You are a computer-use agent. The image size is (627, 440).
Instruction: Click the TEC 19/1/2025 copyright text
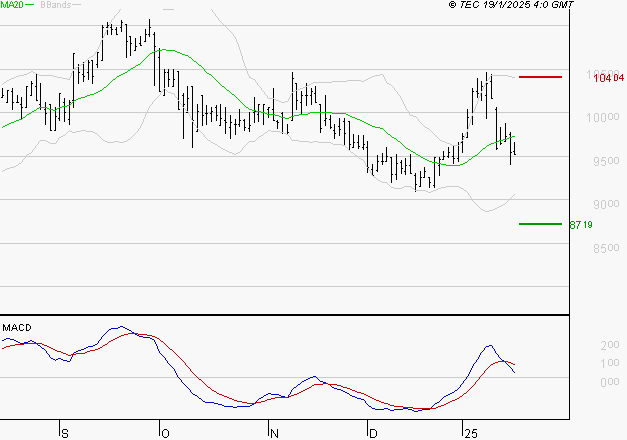click(511, 5)
